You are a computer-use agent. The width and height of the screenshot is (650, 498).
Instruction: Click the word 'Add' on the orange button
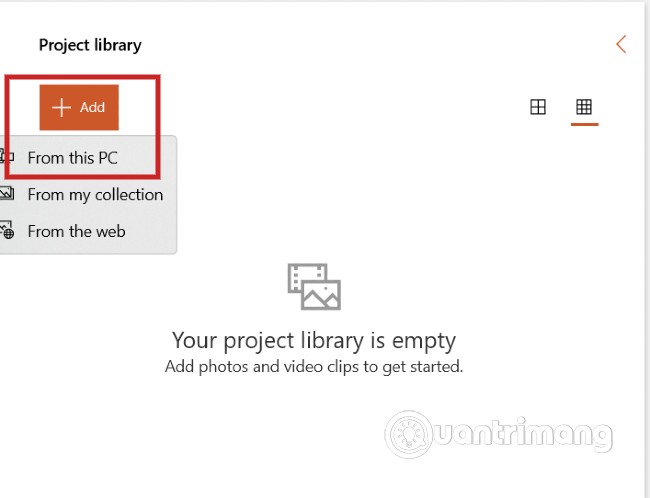pos(92,108)
